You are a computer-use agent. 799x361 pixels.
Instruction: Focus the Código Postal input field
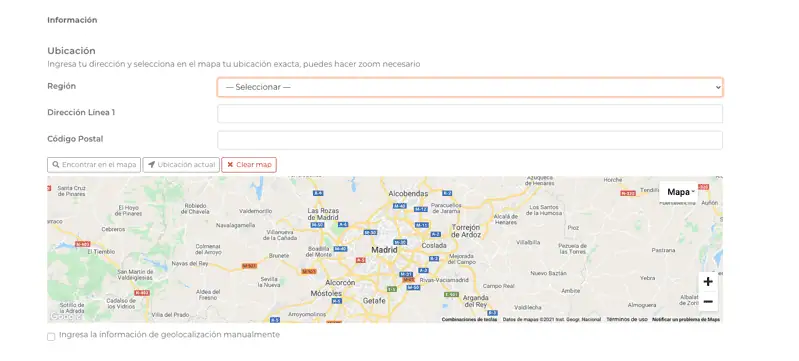coord(470,140)
